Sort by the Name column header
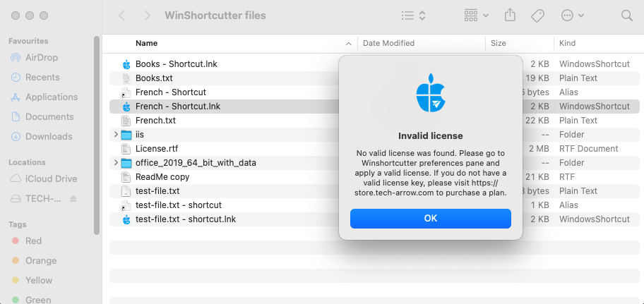This screenshot has height=304, width=644. click(x=147, y=43)
